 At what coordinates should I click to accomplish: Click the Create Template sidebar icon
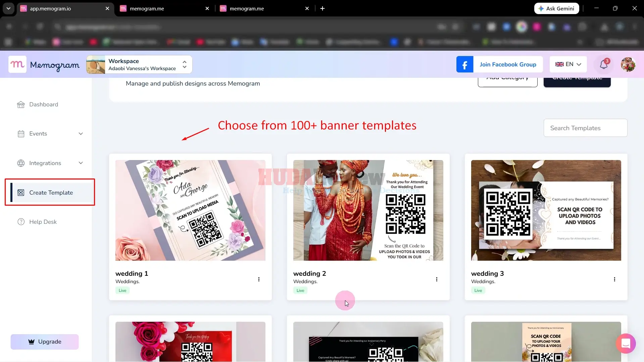pos(21,193)
